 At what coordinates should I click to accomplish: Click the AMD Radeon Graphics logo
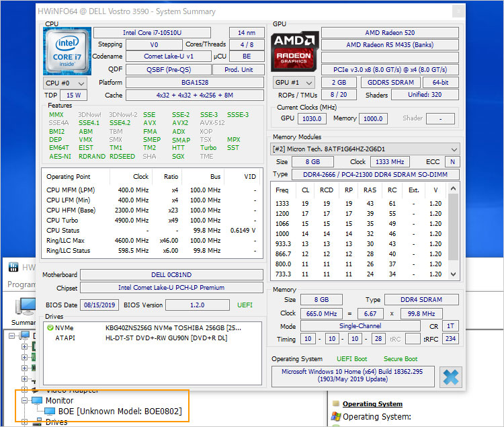coord(294,51)
